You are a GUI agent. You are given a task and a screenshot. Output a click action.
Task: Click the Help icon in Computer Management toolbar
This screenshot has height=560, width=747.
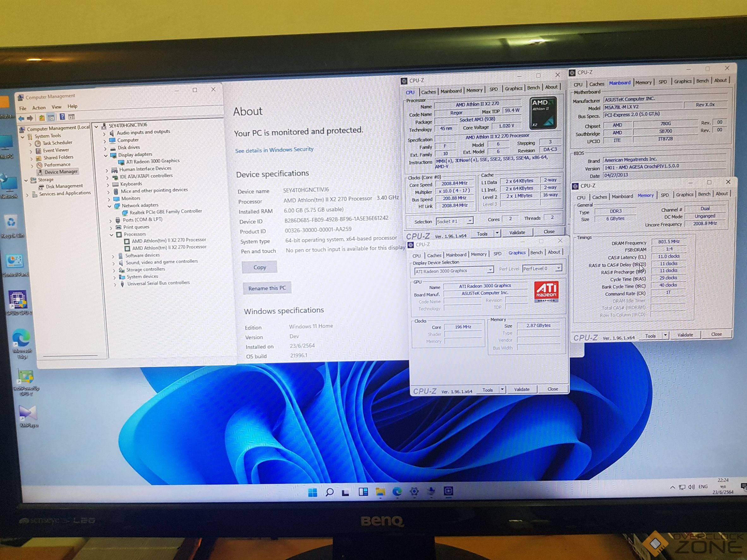point(63,117)
